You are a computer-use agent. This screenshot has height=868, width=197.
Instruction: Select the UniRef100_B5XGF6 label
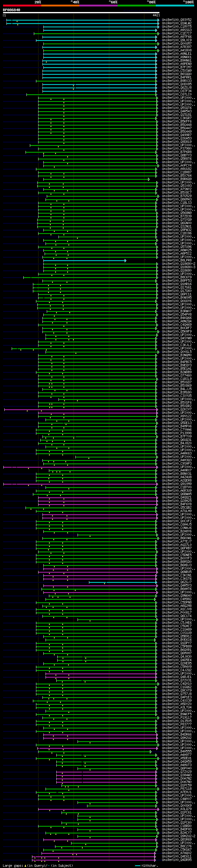pyautogui.click(x=177, y=402)
